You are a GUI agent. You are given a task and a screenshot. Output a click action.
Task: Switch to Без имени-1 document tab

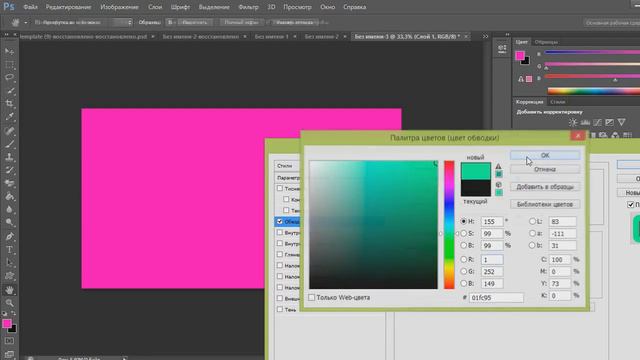272,36
